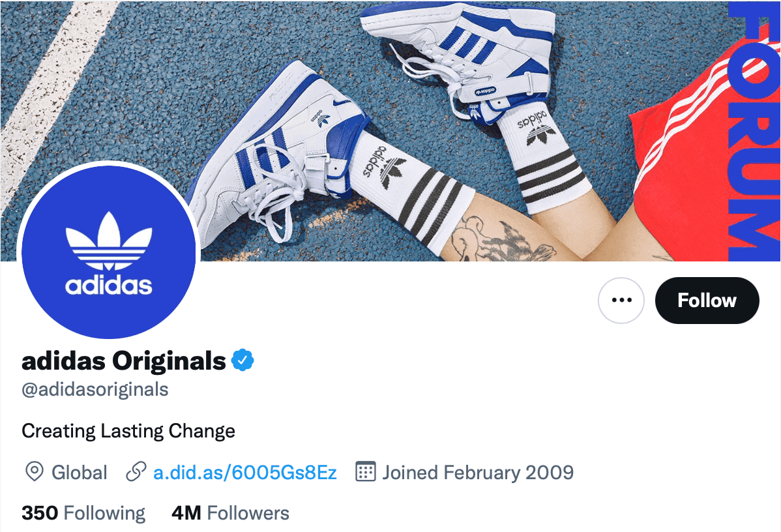Image resolution: width=781 pixels, height=532 pixels.
Task: Click the vertical FORUM text in banner
Action: [x=757, y=130]
